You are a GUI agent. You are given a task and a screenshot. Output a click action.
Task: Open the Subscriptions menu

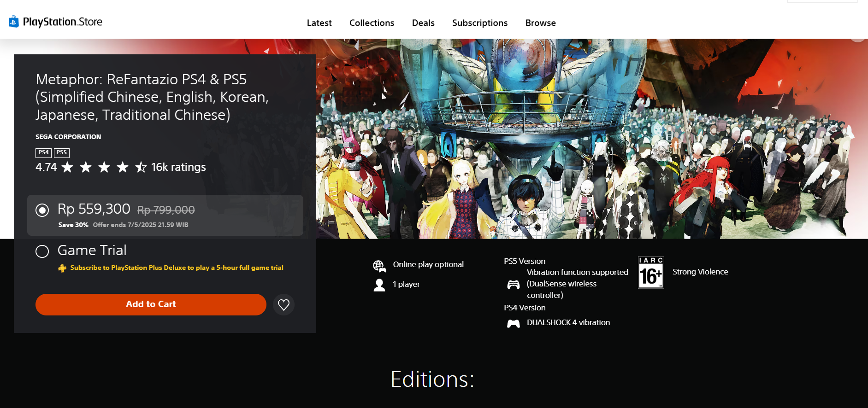click(479, 23)
